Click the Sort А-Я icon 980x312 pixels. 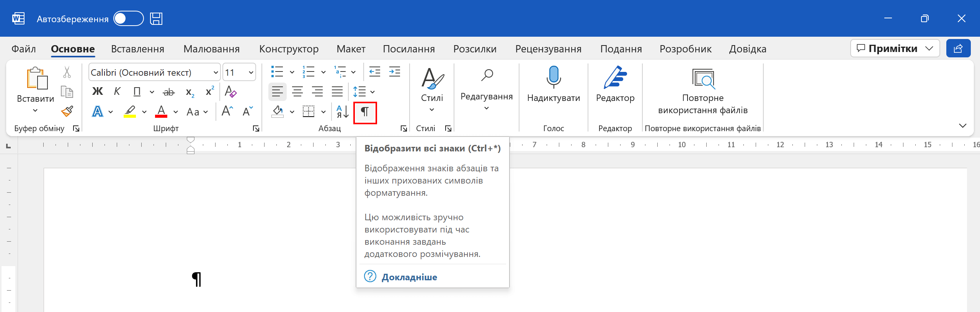(x=343, y=111)
